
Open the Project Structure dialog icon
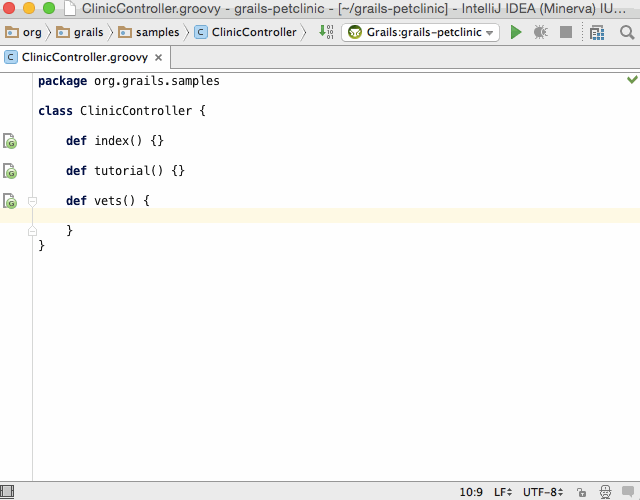pyautogui.click(x=597, y=33)
